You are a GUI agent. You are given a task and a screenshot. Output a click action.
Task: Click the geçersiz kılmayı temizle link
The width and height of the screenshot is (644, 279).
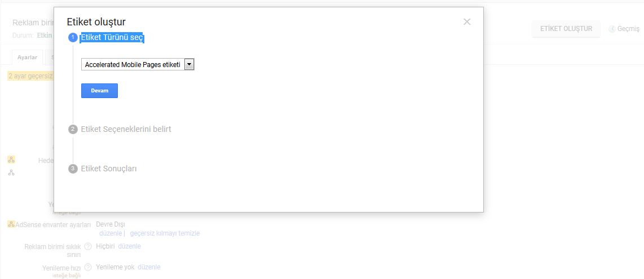pyautogui.click(x=165, y=233)
